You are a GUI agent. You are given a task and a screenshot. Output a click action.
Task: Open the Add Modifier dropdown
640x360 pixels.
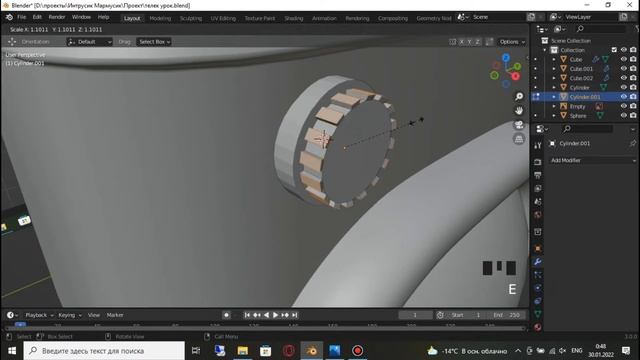593,160
